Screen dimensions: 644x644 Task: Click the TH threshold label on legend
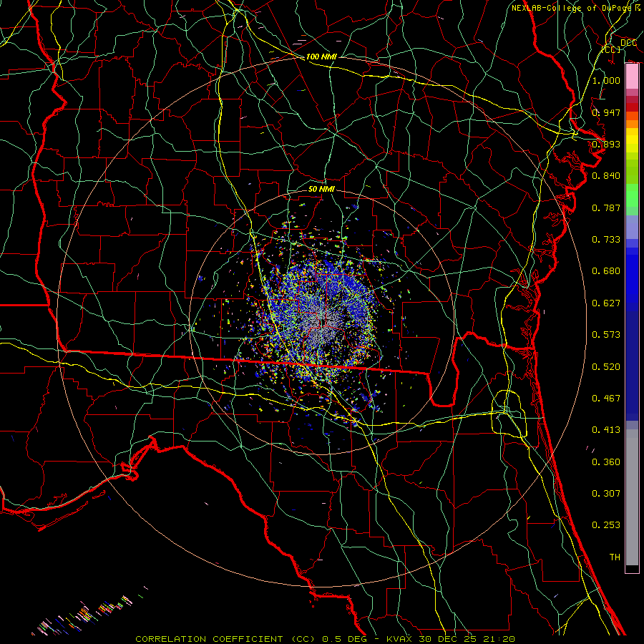pyautogui.click(x=615, y=557)
